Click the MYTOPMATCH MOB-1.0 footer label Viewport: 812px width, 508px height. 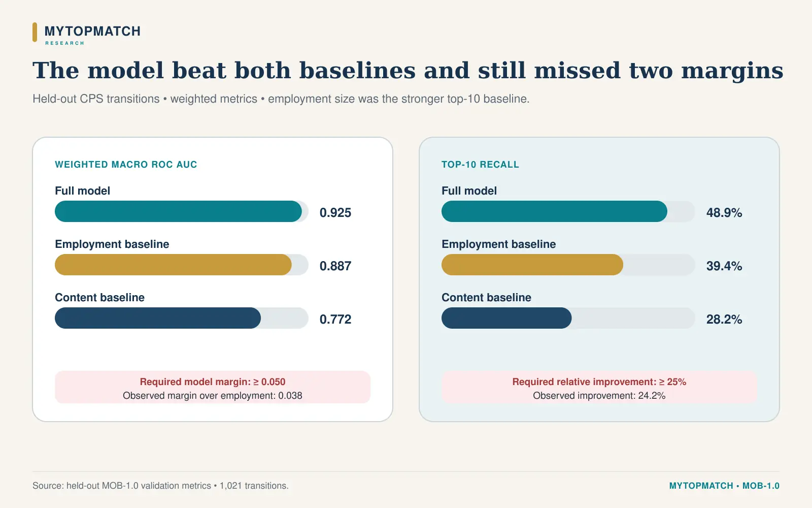[x=724, y=486]
